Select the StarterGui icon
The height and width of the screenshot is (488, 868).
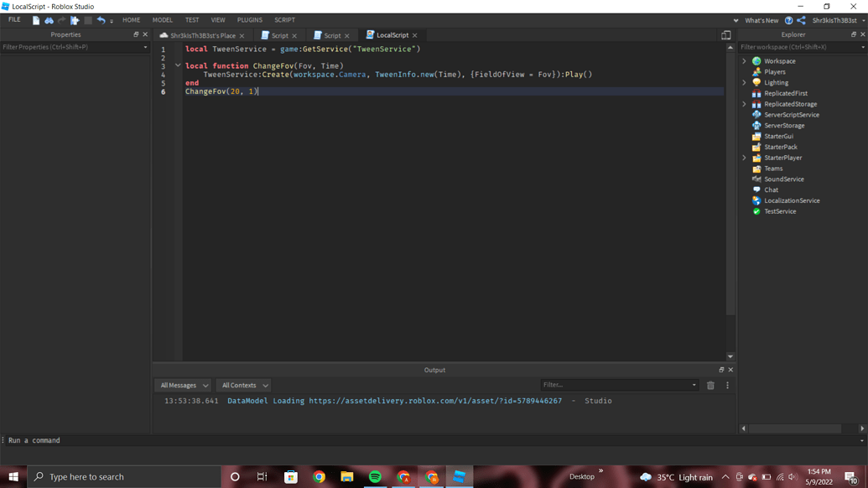[756, 136]
